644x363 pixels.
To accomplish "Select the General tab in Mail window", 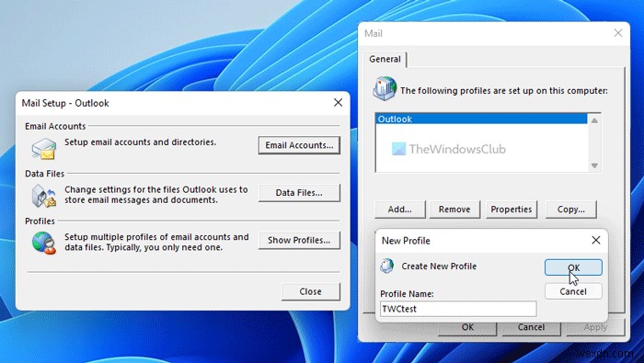I will click(385, 59).
